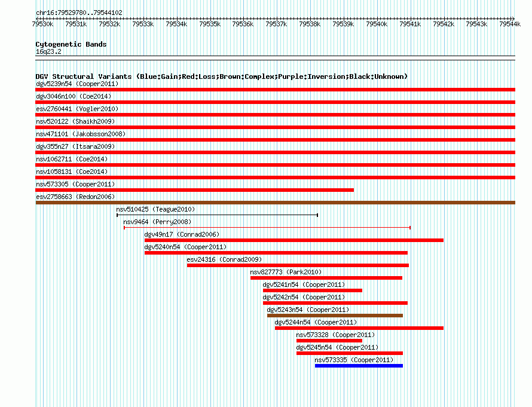Screen dimensions: 532x407
Task: Open esv2760441 (Vogler2010) variant label
Action: click(x=77, y=109)
